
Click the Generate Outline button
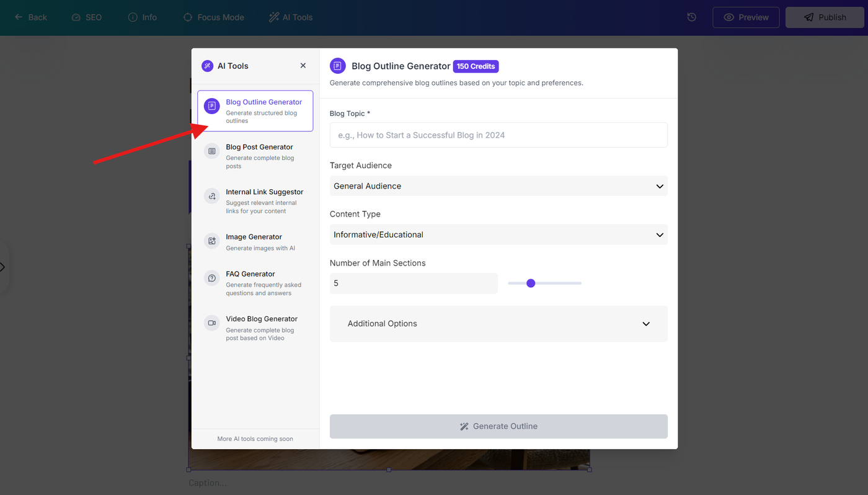(498, 426)
